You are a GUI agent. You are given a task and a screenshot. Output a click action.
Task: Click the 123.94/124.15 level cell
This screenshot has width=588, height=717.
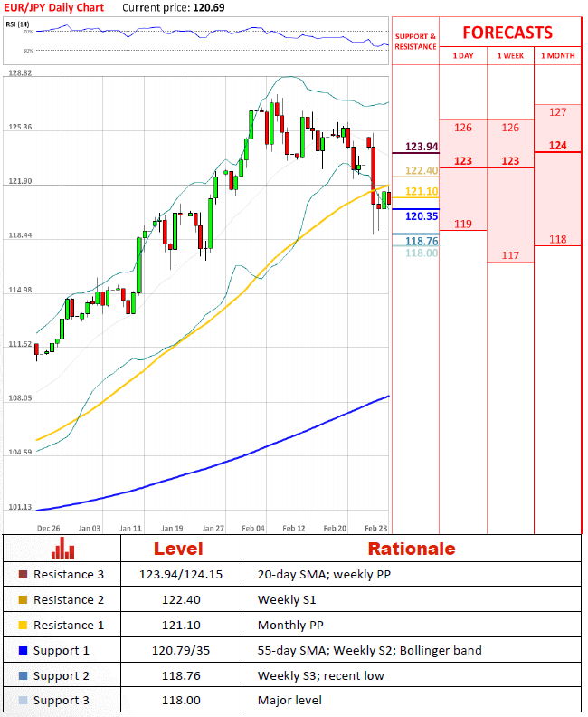click(x=181, y=574)
